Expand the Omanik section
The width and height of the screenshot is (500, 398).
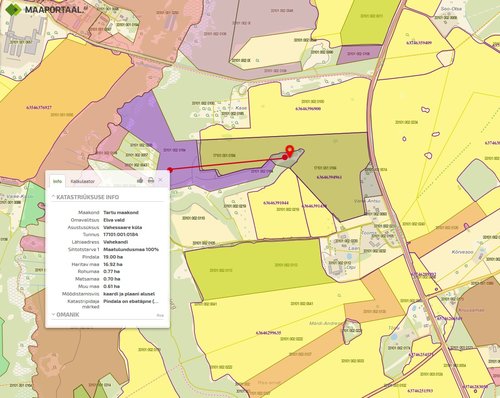(66, 315)
